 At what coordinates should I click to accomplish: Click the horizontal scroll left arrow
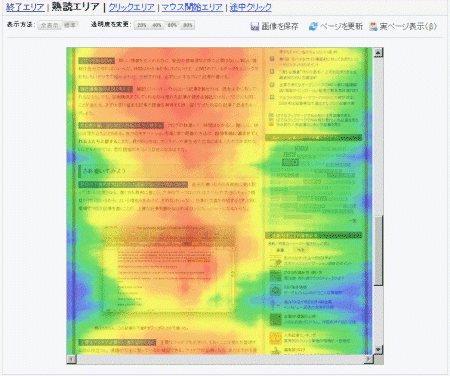click(x=72, y=359)
